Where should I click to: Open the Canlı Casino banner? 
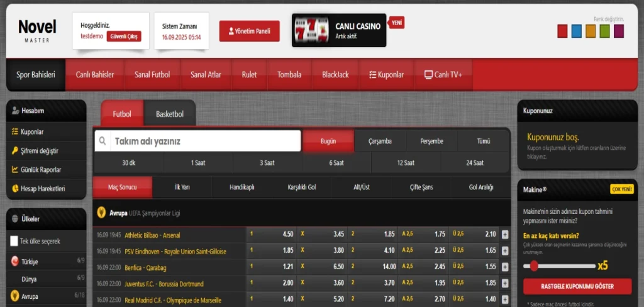[x=339, y=30]
